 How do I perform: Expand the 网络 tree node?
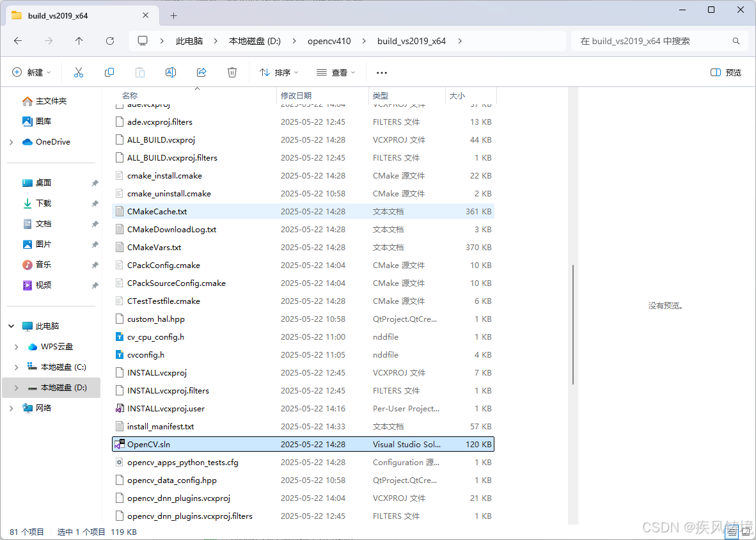pos(12,408)
